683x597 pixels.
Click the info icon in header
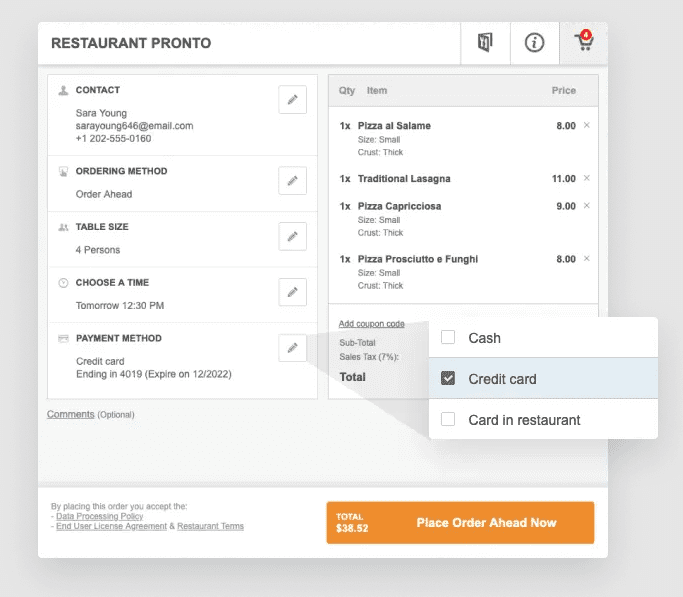(x=534, y=43)
